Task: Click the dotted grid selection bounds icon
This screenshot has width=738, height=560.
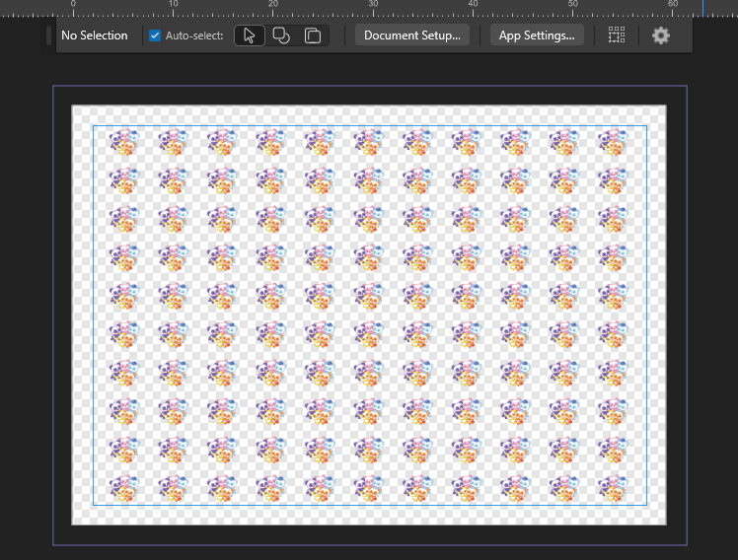Action: tap(616, 35)
